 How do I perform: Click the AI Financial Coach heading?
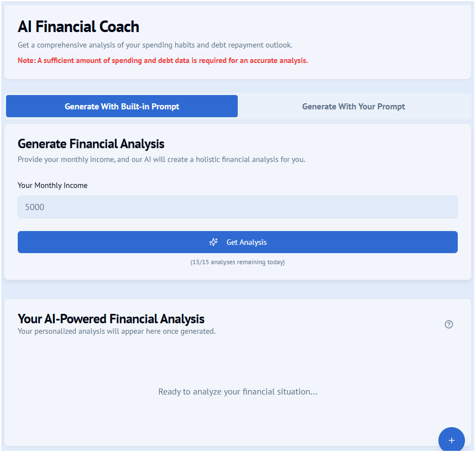[x=79, y=27]
